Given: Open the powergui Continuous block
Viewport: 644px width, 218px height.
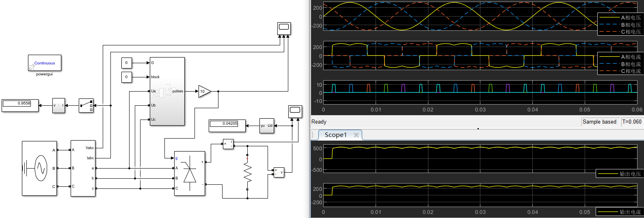Looking at the screenshot, I should coord(45,63).
